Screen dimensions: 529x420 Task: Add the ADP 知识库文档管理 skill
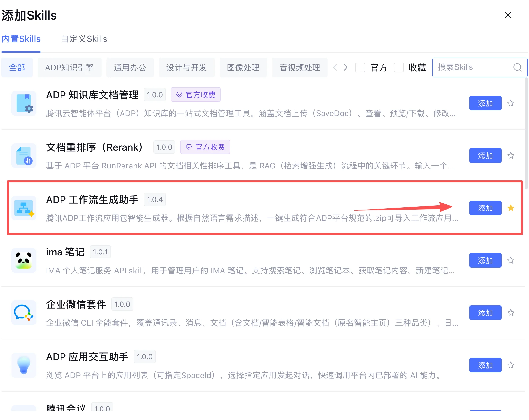[485, 103]
